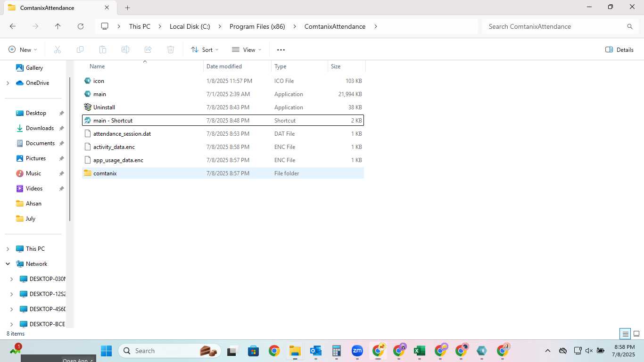Select the icon ICO file

tap(223, 81)
